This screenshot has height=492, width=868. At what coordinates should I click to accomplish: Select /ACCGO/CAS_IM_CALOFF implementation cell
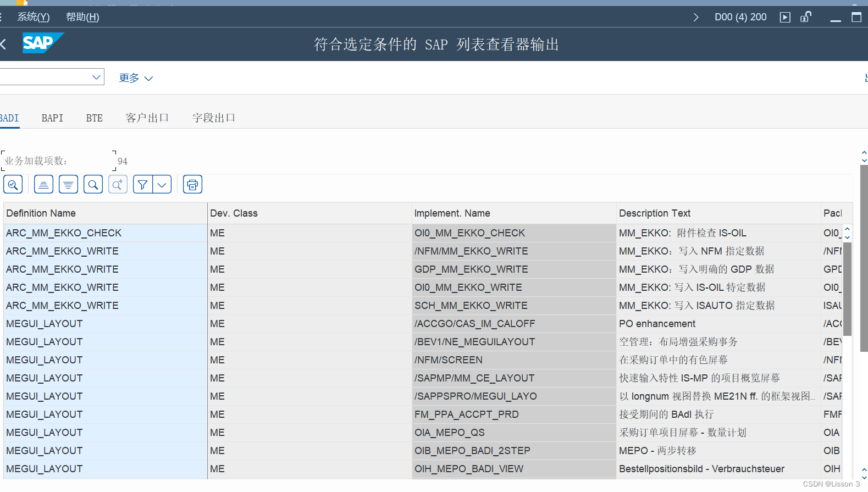tap(514, 324)
